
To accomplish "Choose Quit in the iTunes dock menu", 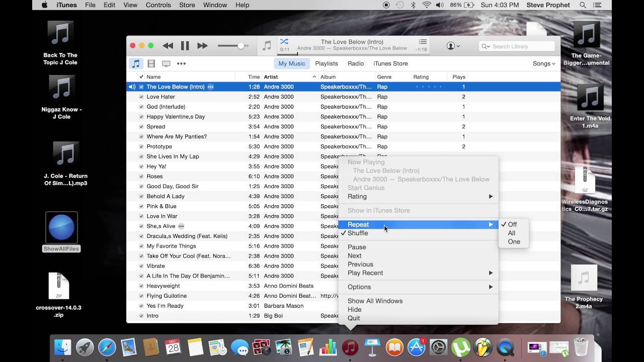I will coord(418,318).
